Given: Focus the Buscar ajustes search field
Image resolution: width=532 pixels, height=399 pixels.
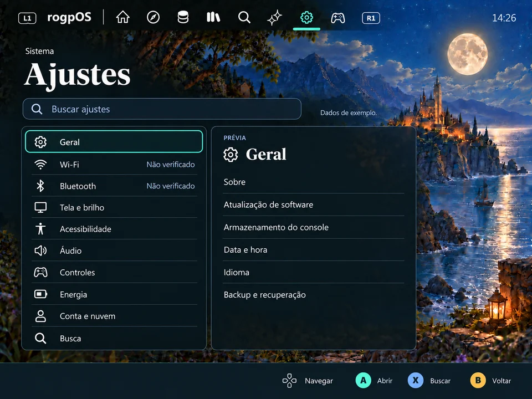Looking at the screenshot, I should [x=162, y=109].
